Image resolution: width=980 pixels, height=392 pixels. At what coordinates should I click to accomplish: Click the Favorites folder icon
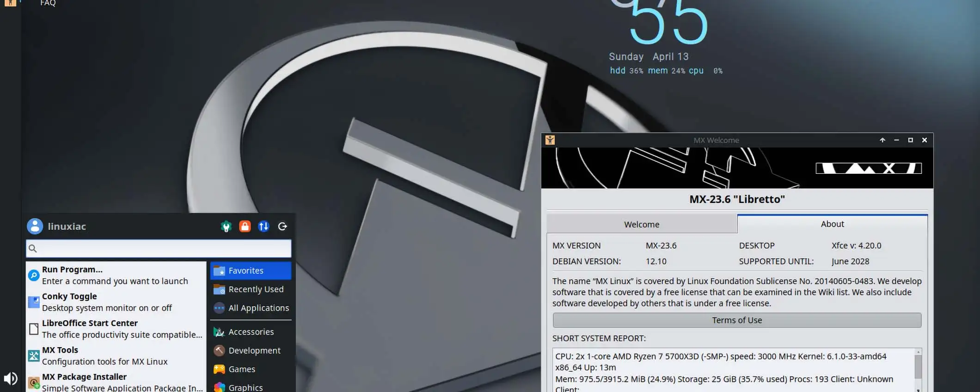pos(219,270)
